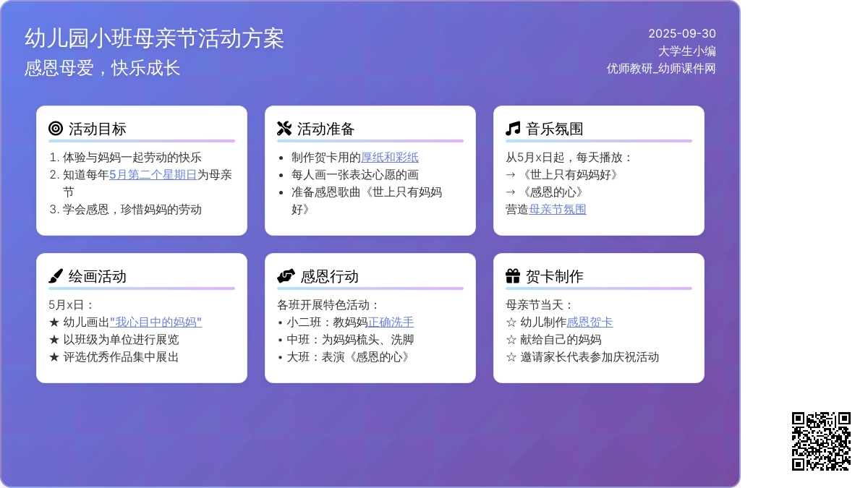Click the QR code image
868x488 pixels.
coord(821,441)
